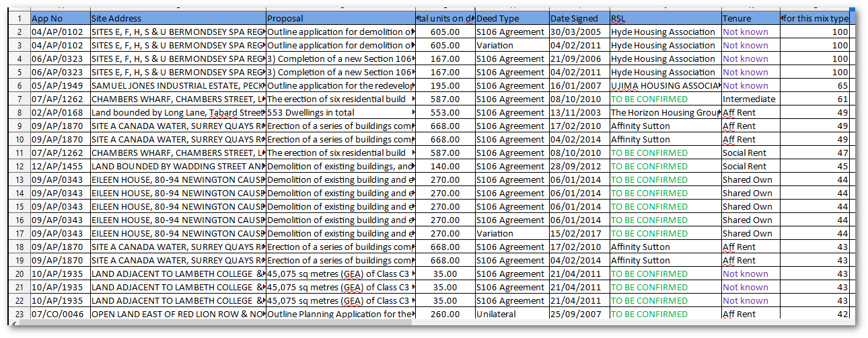Select 'Demolition of existing buildings, and' cell in row 12

pos(340,167)
